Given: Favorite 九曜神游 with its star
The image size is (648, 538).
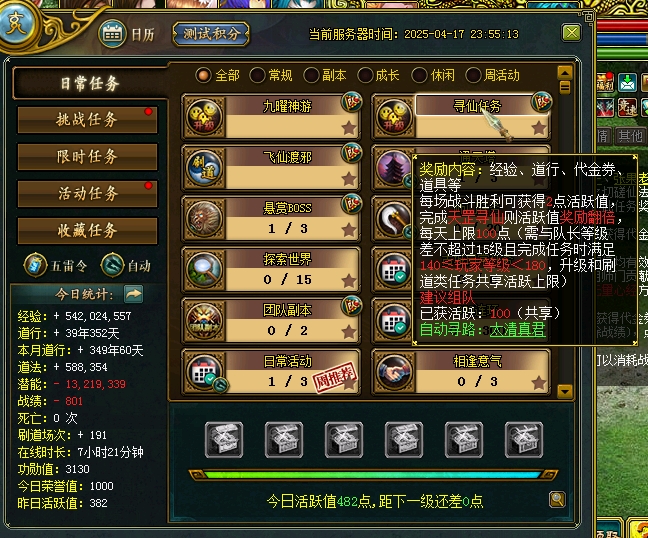Looking at the screenshot, I should tap(349, 128).
